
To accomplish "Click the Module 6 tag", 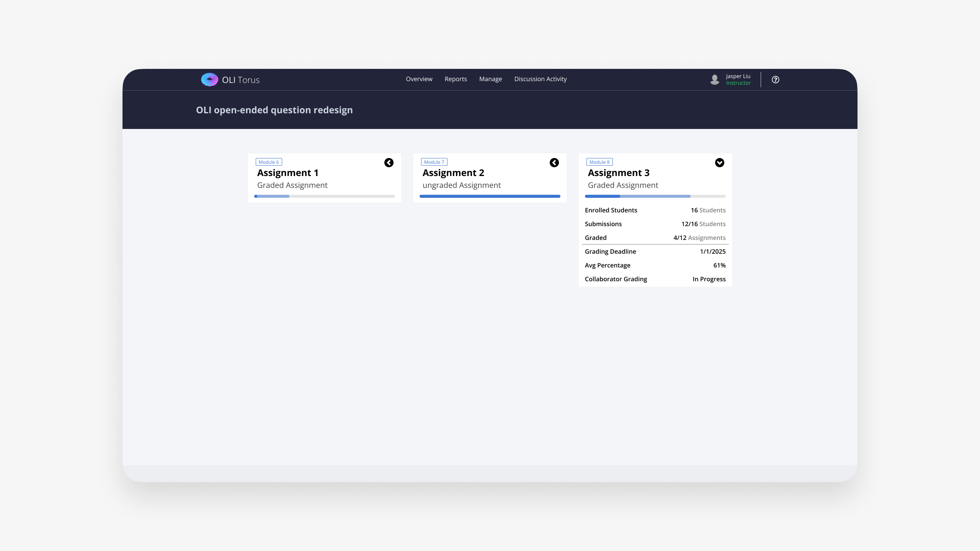I will click(269, 162).
